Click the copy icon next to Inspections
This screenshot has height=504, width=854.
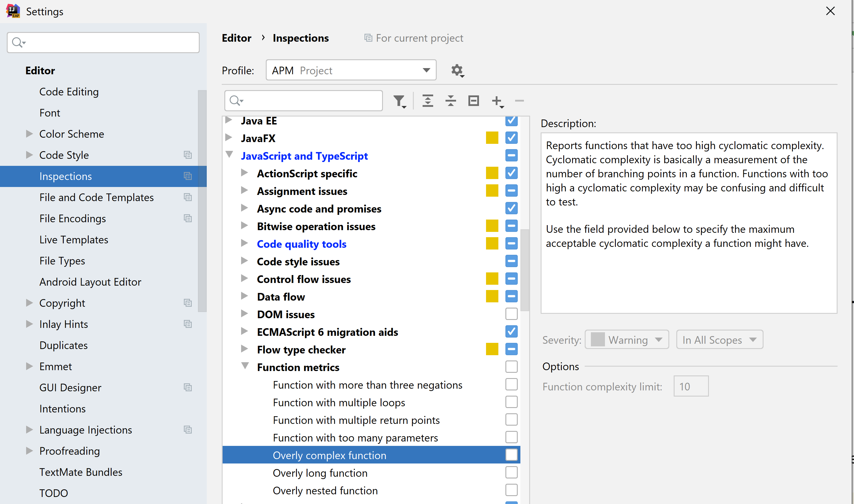pyautogui.click(x=188, y=176)
